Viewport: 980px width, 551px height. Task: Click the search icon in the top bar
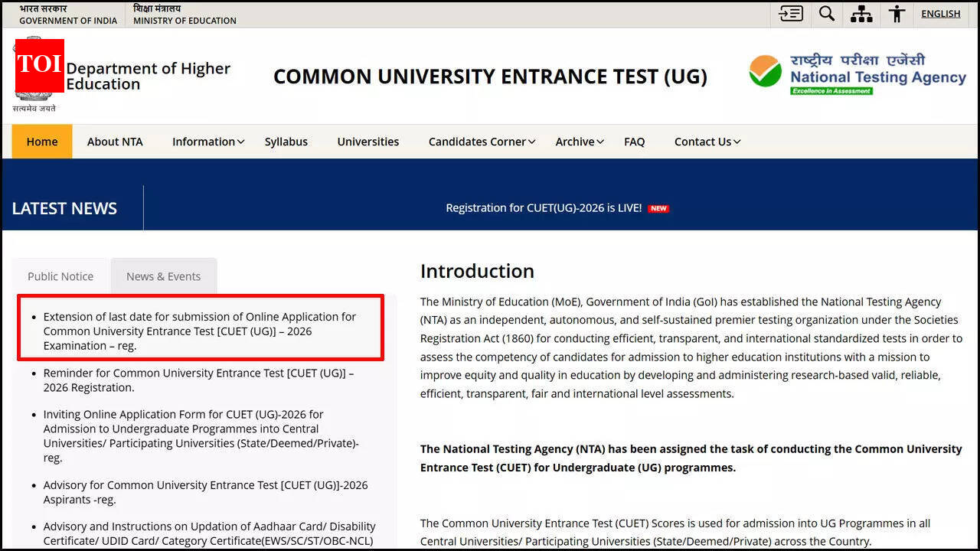[x=827, y=14]
